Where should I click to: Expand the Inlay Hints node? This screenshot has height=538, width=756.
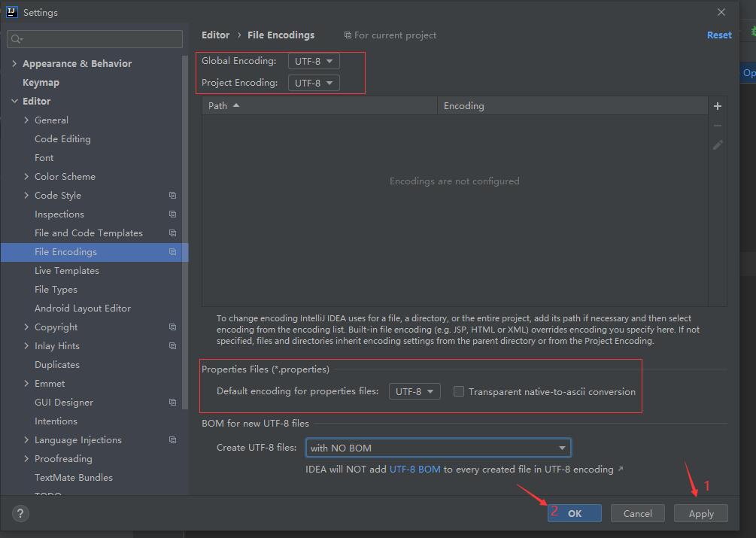pos(26,345)
